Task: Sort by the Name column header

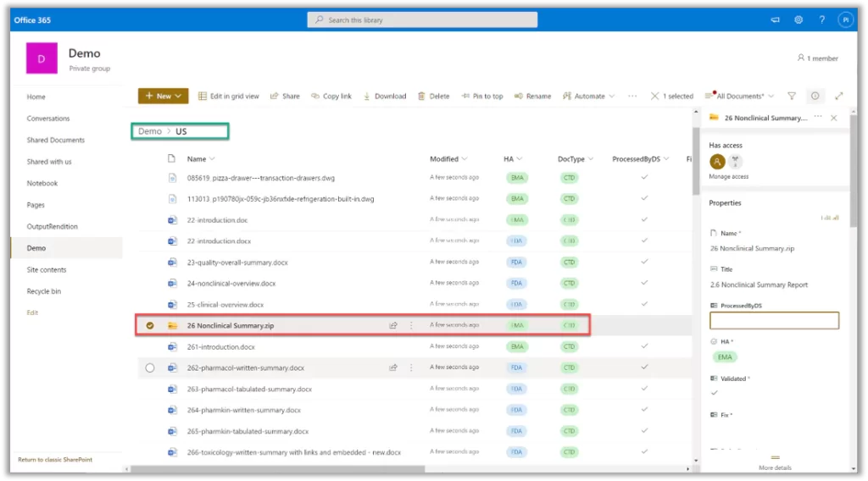Action: (x=200, y=158)
